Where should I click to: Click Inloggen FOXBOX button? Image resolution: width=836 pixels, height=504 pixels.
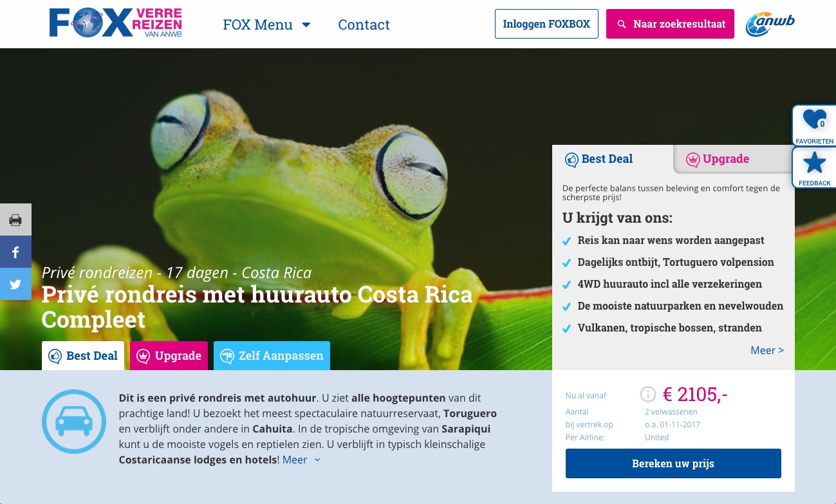(546, 24)
